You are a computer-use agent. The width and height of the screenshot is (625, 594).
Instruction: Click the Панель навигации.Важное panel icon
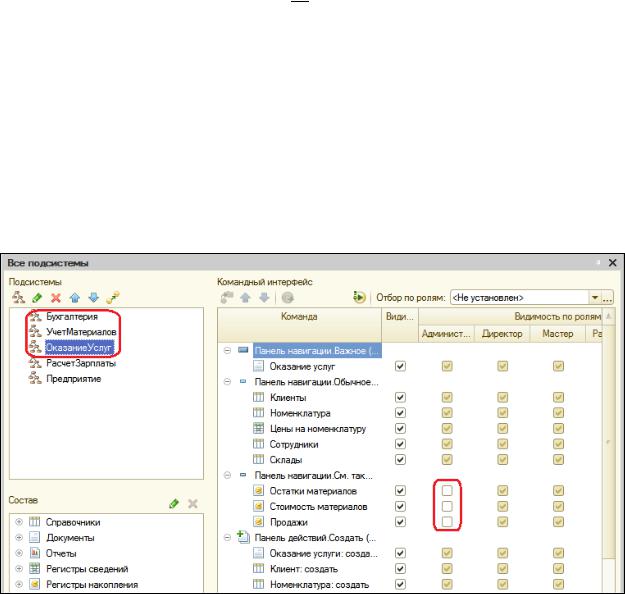pos(243,350)
